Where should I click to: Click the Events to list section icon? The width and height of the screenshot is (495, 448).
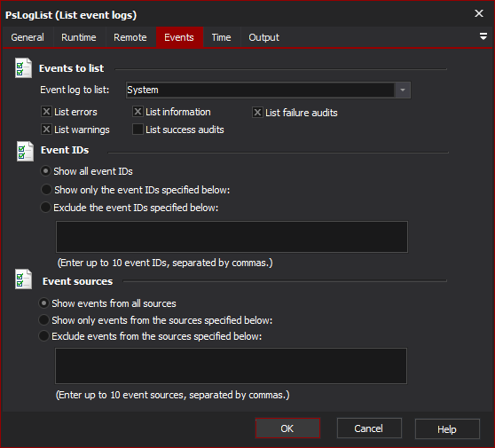pyautogui.click(x=23, y=68)
